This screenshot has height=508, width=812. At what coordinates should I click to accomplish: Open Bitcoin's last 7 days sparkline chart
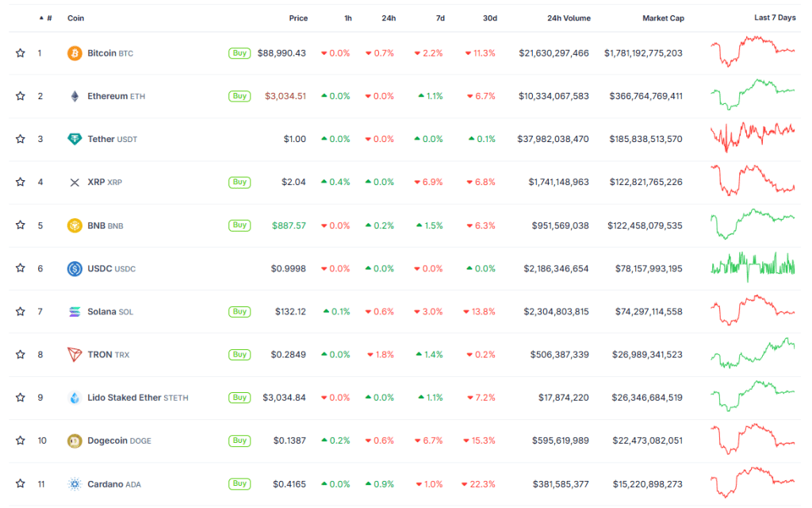coord(753,52)
